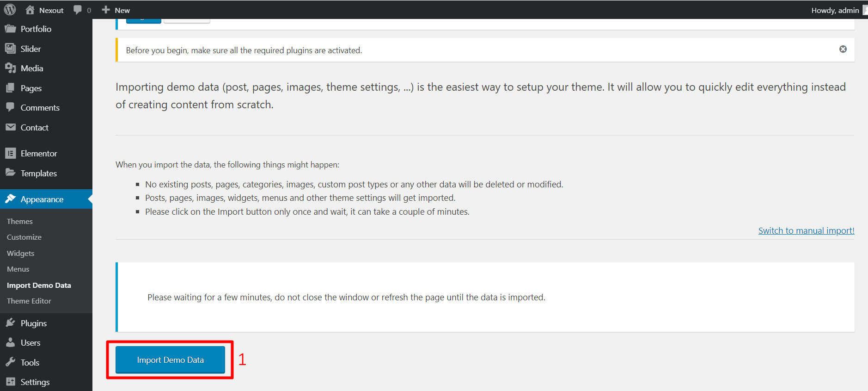Image resolution: width=868 pixels, height=391 pixels.
Task: Click the plus New icon in admin bar
Action: click(x=106, y=10)
